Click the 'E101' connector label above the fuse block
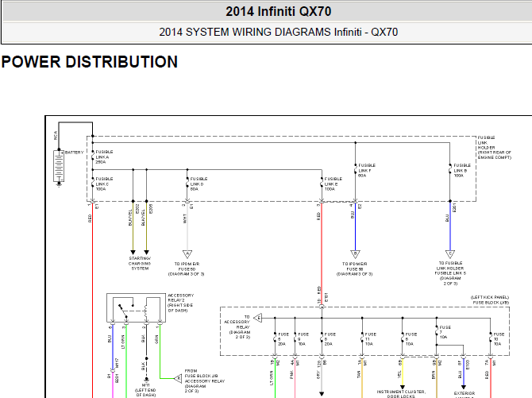 point(326,297)
